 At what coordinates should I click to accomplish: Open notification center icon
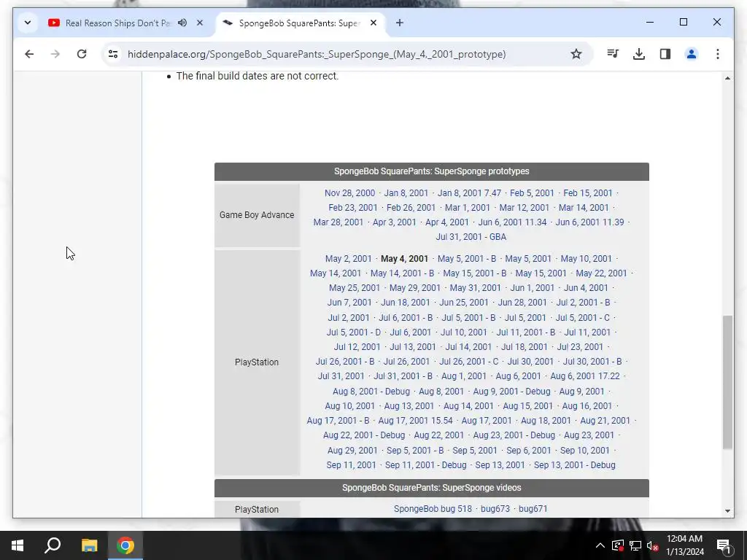click(x=724, y=545)
